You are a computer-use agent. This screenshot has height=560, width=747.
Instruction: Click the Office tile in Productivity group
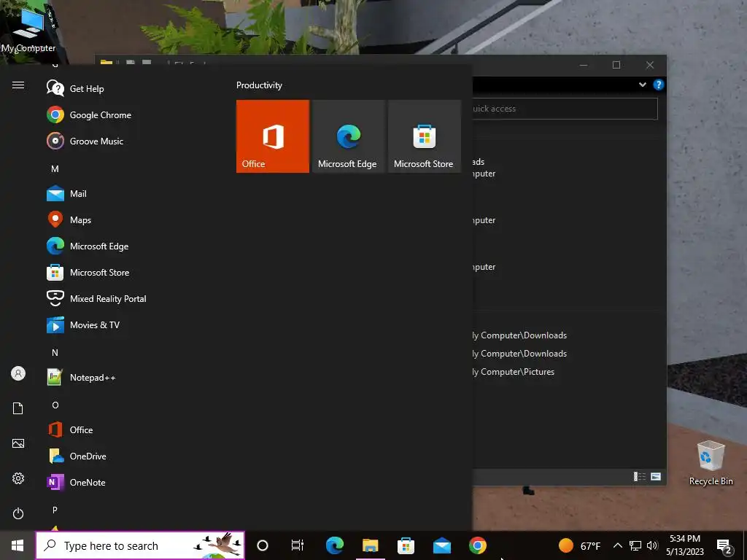pyautogui.click(x=273, y=136)
